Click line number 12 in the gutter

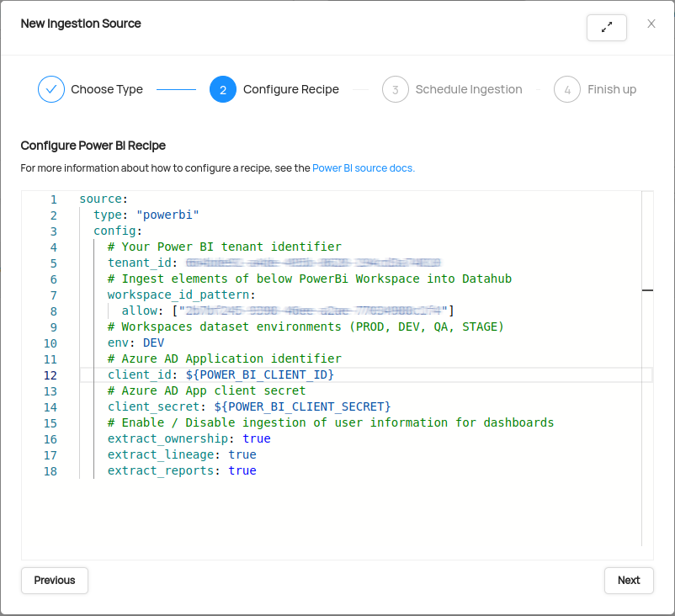click(x=50, y=375)
